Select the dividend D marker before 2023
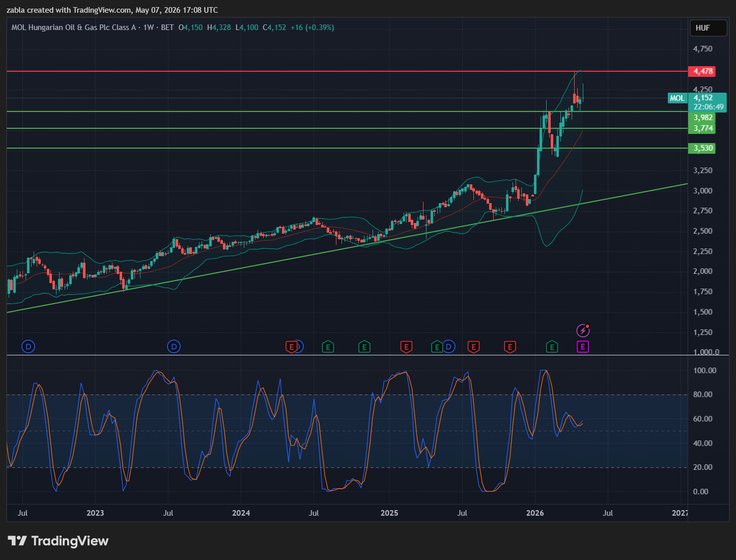 click(x=29, y=347)
